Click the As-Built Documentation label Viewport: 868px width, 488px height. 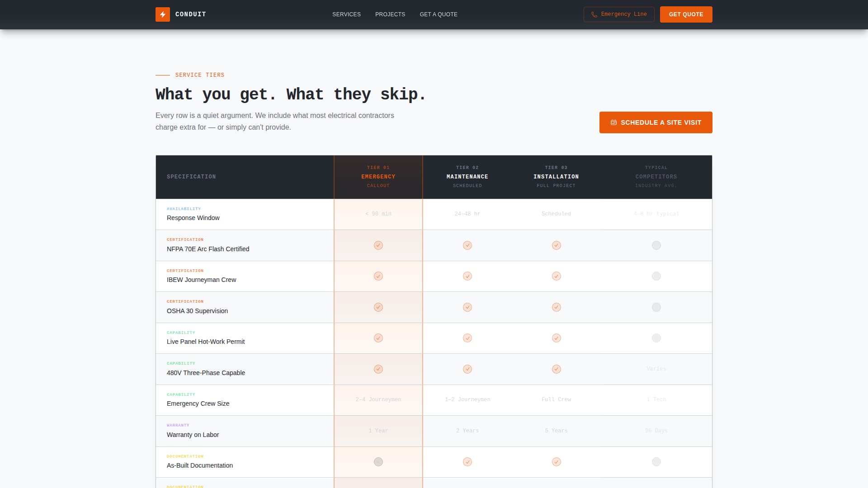coord(200,465)
